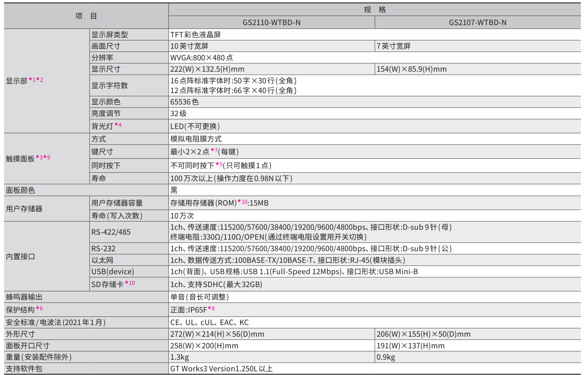
Task: Click the 100万次以上 lifetime value
Action: [x=231, y=178]
